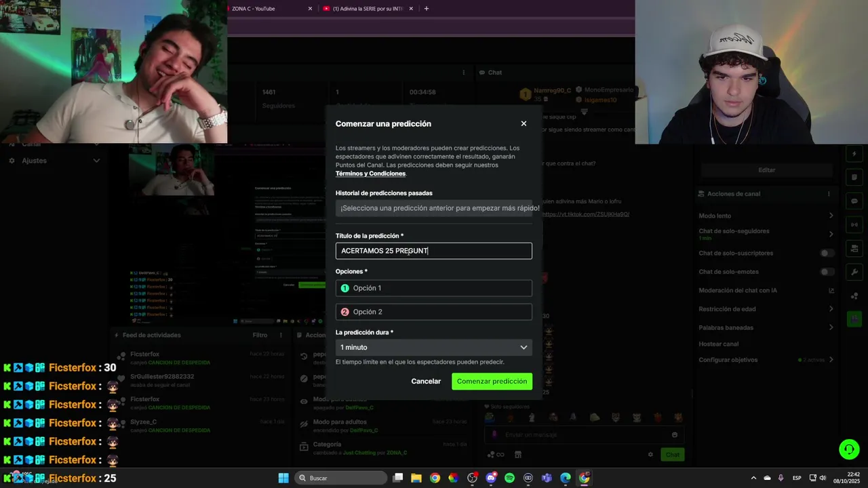Viewport: 868px width, 488px height.
Task: Click the Namreg90_C chat username
Action: 552,90
